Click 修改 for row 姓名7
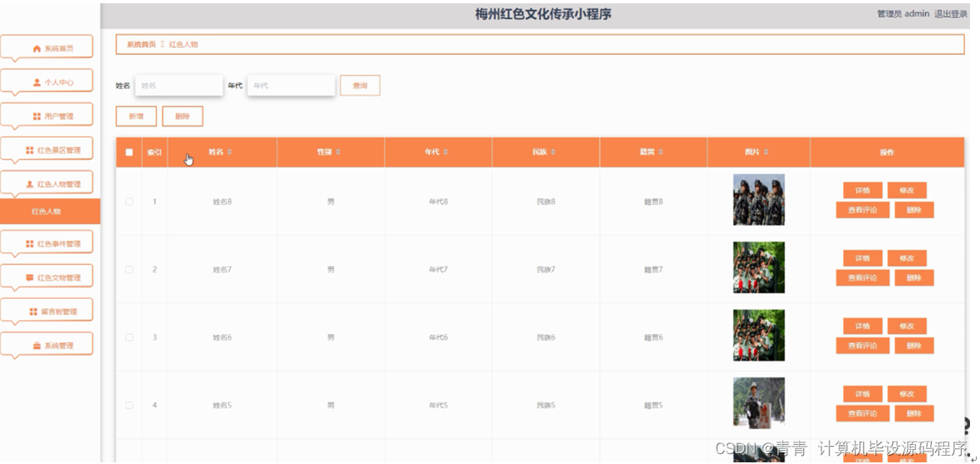Screen dimensions: 980x464 tap(907, 258)
